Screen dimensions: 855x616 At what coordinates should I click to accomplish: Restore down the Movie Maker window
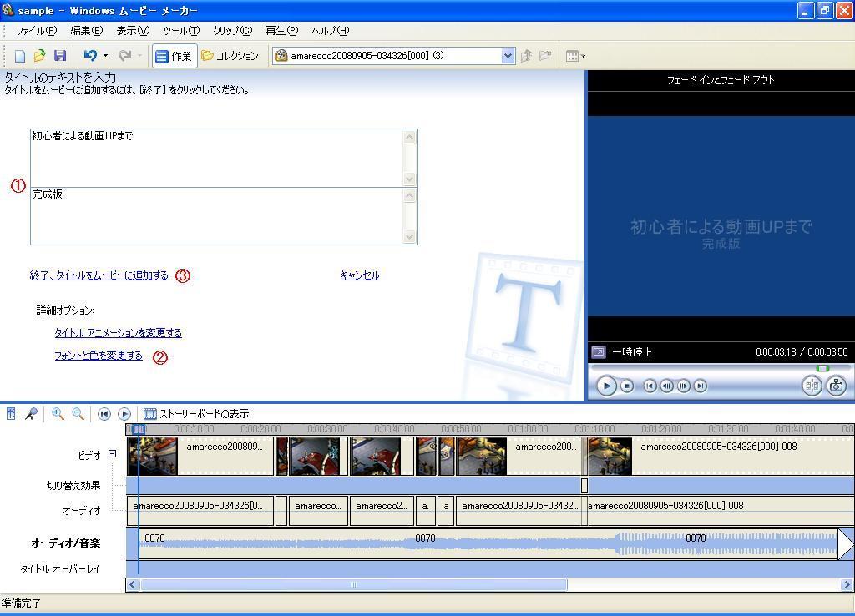tap(824, 10)
